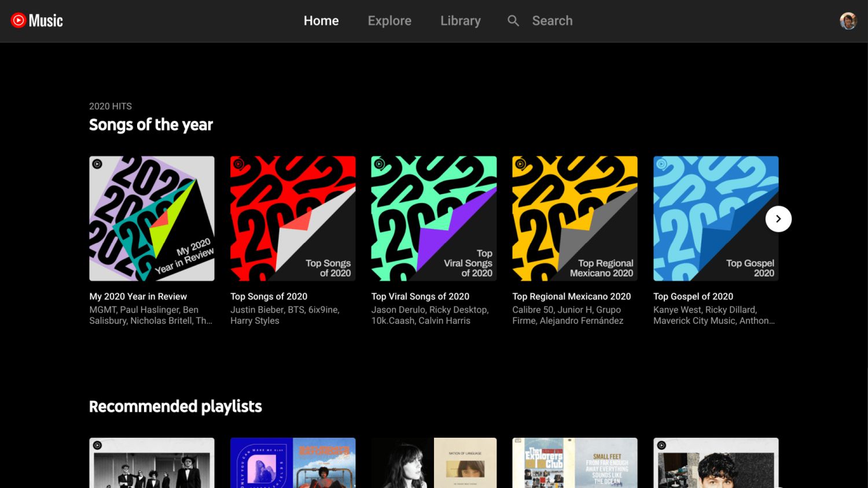Click the YouTube Music logo
The width and height of the screenshot is (868, 488).
(x=37, y=21)
